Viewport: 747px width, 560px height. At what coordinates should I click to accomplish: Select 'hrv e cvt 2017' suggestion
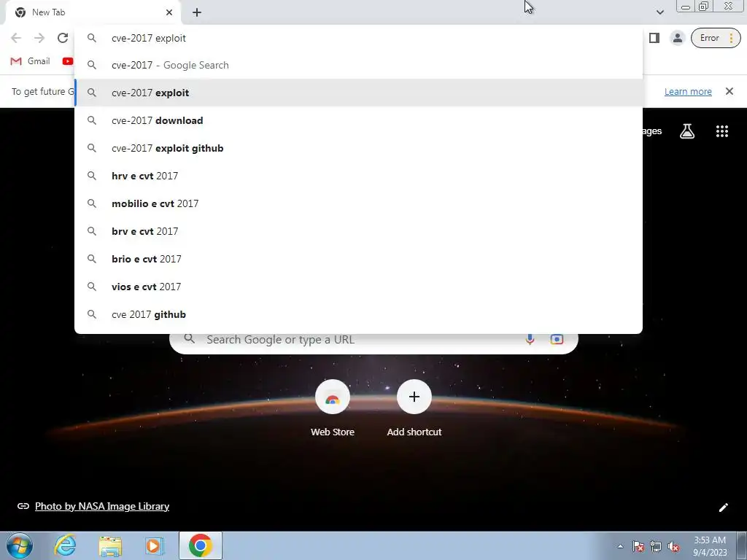click(358, 176)
